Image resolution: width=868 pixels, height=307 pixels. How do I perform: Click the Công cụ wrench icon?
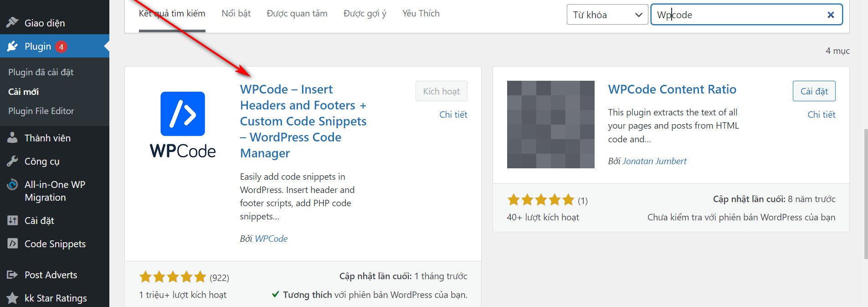pos(13,161)
